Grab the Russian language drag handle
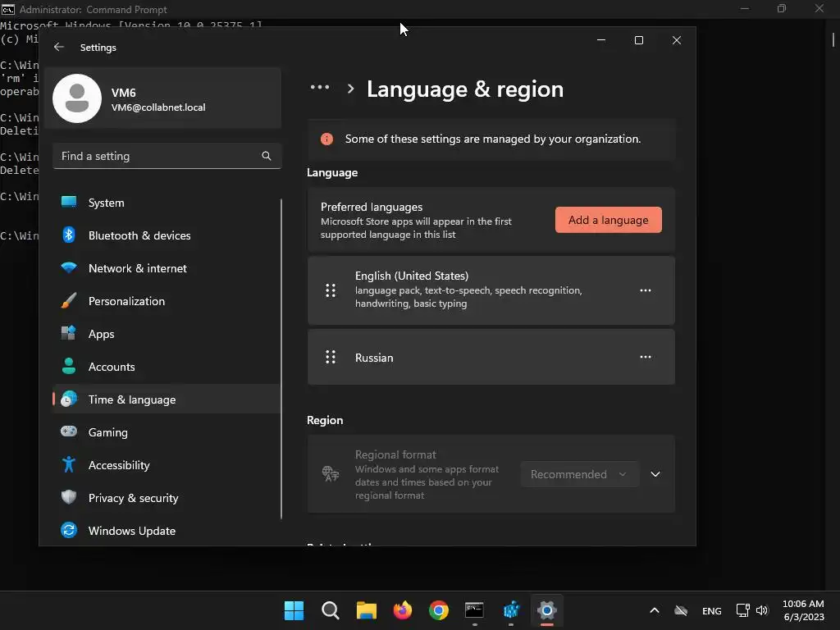This screenshot has height=630, width=840. click(331, 358)
